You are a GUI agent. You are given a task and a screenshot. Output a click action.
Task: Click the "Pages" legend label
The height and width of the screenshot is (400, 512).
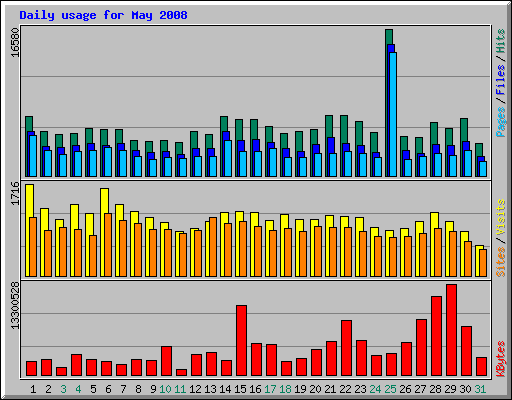(x=501, y=122)
